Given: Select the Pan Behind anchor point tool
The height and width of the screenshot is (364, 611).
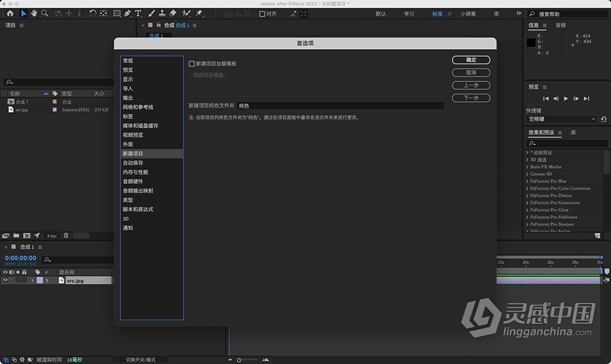Looking at the screenshot, I should pos(103,13).
